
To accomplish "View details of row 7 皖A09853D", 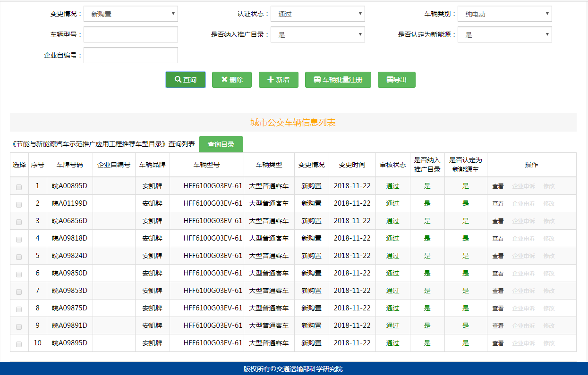I will pyautogui.click(x=498, y=291).
